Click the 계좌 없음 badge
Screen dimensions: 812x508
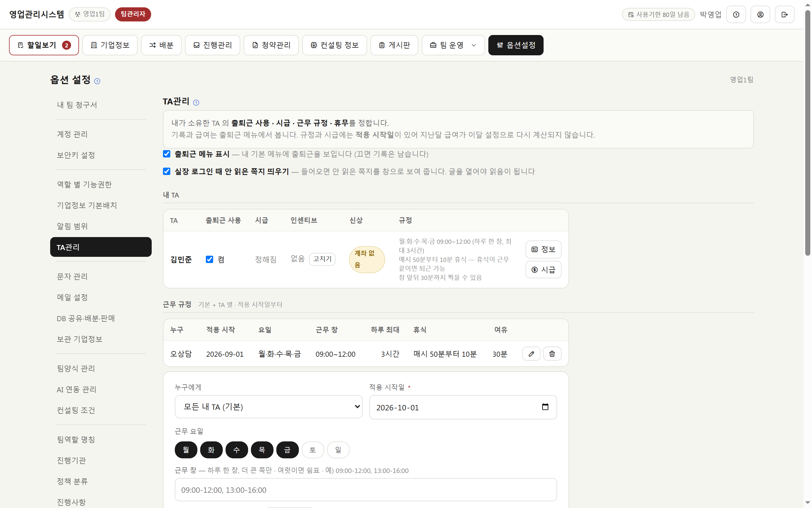coord(367,259)
